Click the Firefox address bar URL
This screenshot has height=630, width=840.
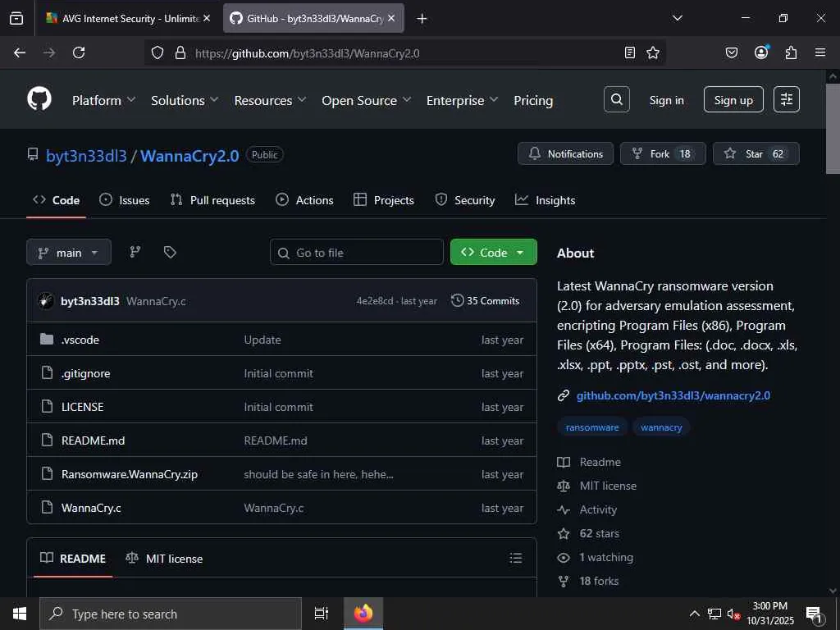coord(307,53)
